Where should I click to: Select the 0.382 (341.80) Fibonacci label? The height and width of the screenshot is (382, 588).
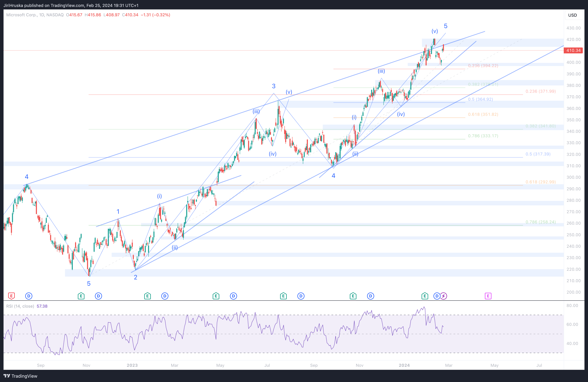click(541, 126)
